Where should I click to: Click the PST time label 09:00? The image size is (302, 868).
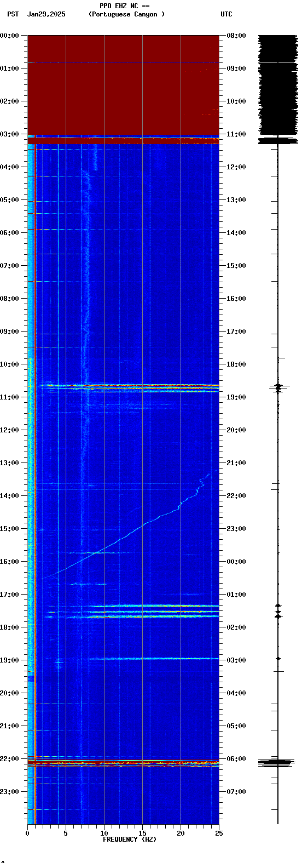pos(10,331)
